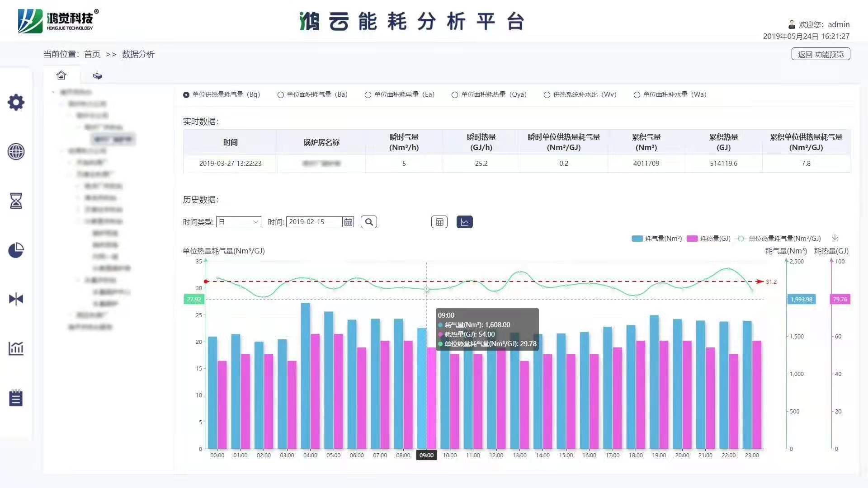Image resolution: width=868 pixels, height=488 pixels.
Task: Open the notepad report icon in sidebar
Action: coord(16,398)
